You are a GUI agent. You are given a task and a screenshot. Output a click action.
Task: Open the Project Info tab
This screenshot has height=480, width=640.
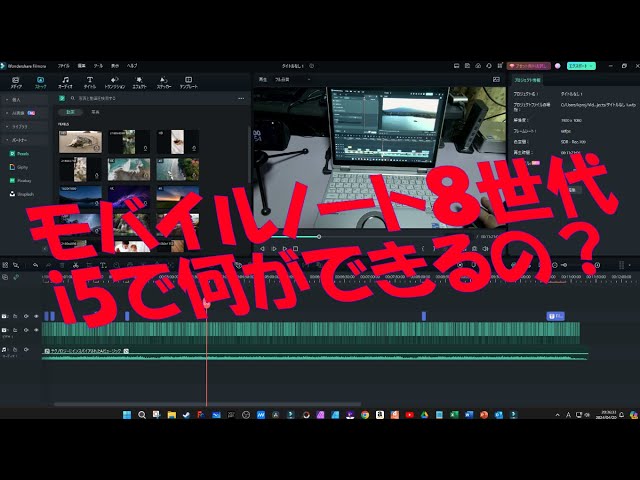[x=527, y=80]
